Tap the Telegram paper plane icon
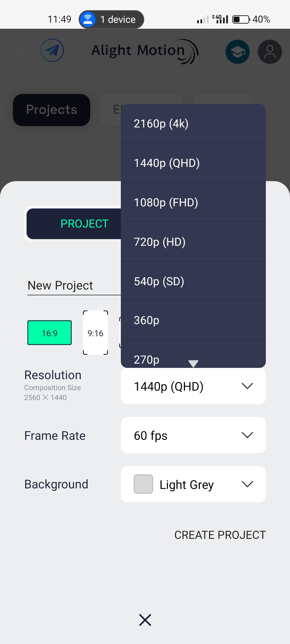 click(52, 50)
